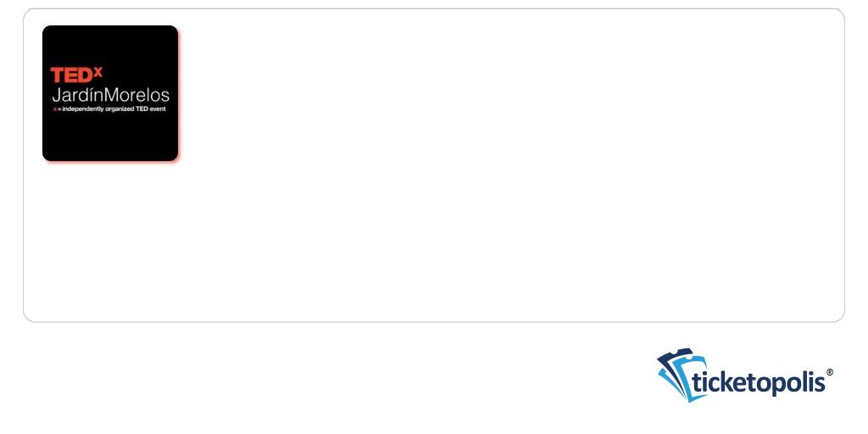Click the word polis in ticketopolis logo
Screen dimensions: 868x434
[x=797, y=383]
